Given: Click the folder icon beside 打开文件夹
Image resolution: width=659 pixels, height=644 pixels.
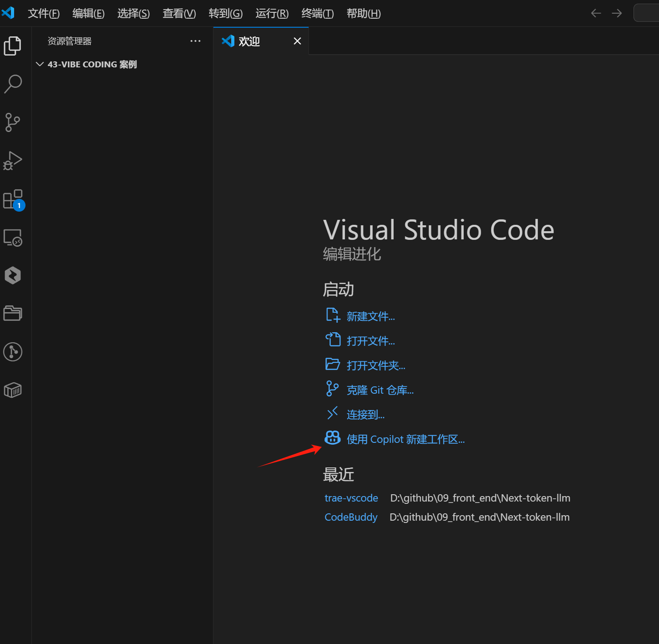Looking at the screenshot, I should 333,364.
